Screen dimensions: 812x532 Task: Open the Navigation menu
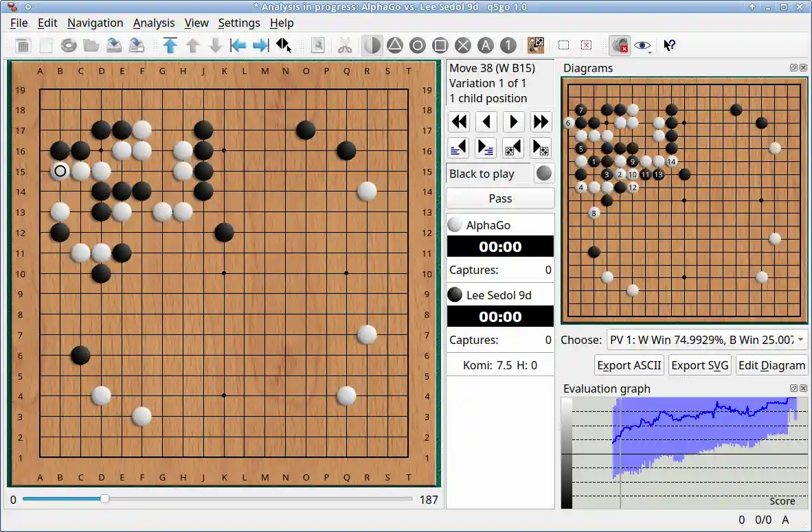pyautogui.click(x=95, y=23)
